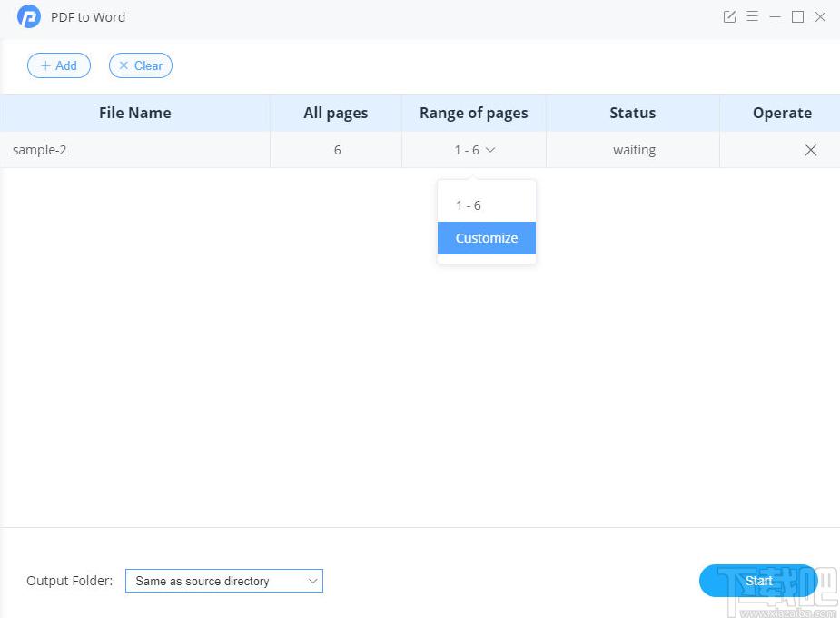Click the page count 6 cell
The image size is (840, 618).
[x=337, y=150]
